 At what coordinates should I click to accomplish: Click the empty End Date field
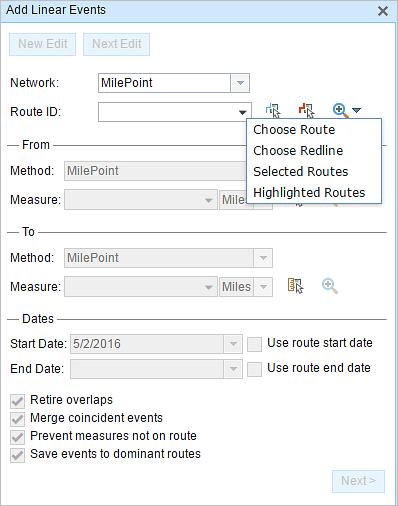coord(147,369)
